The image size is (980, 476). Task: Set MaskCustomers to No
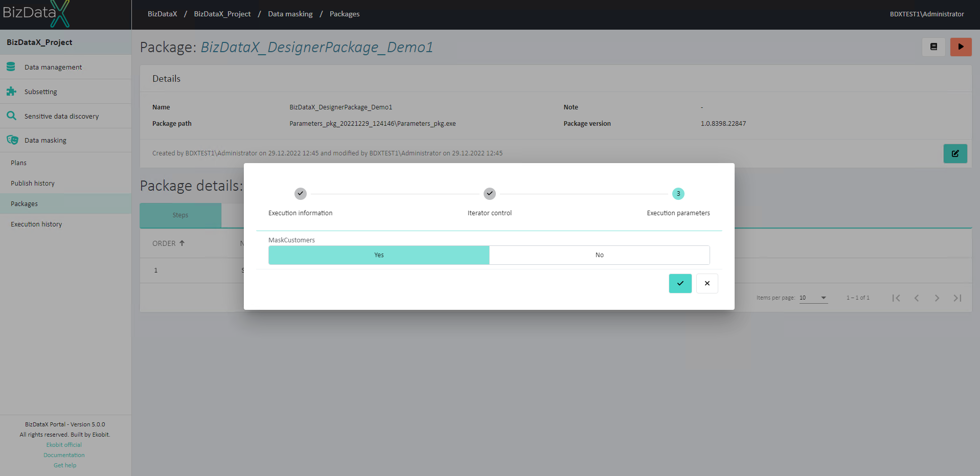tap(599, 255)
